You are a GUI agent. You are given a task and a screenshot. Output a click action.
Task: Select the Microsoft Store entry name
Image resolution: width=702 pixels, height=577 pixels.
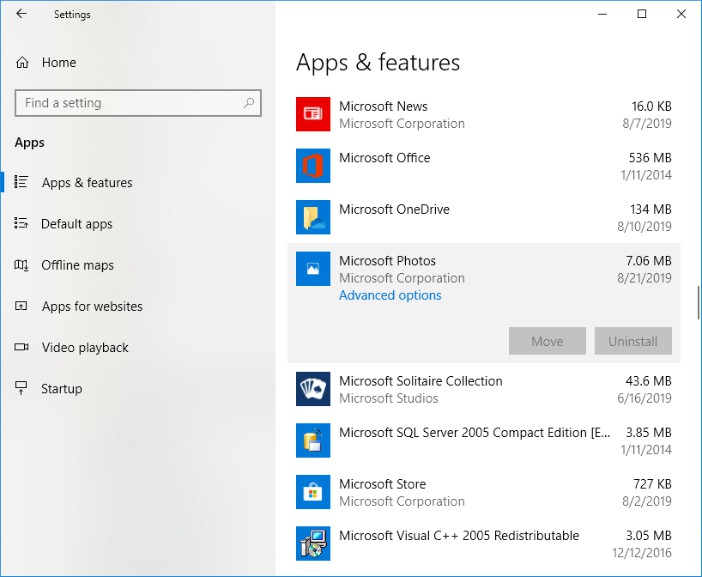[382, 484]
